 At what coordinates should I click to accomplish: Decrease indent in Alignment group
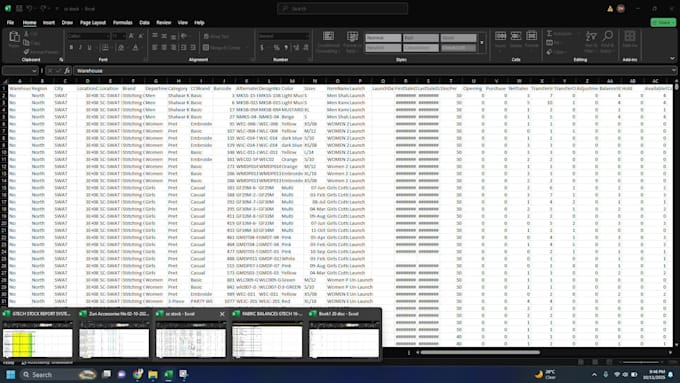184,47
